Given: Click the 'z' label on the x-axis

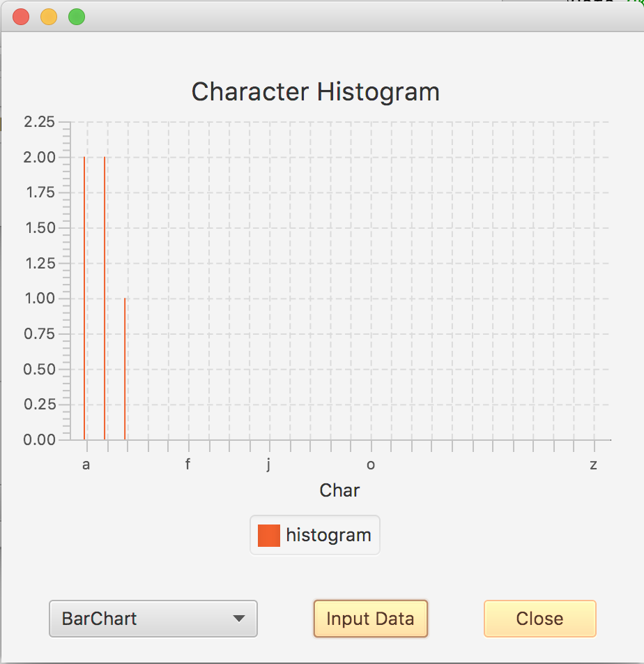Looking at the screenshot, I should tap(593, 463).
